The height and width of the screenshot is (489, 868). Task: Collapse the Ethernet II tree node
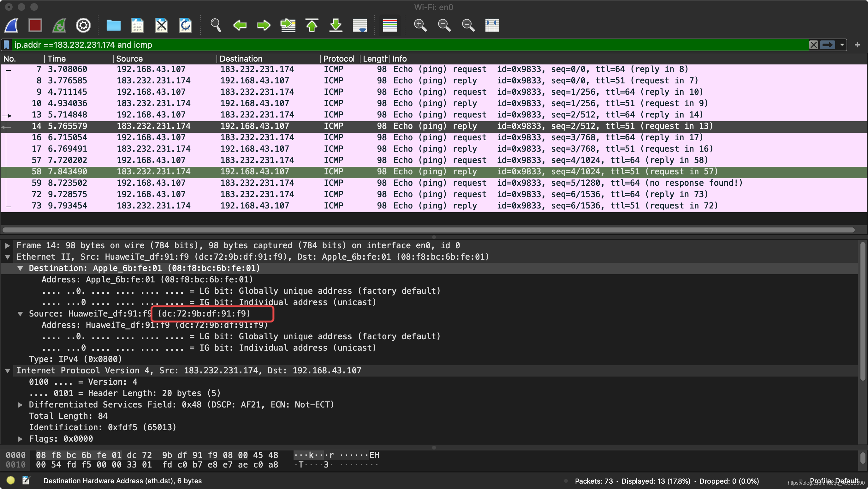[7, 257]
